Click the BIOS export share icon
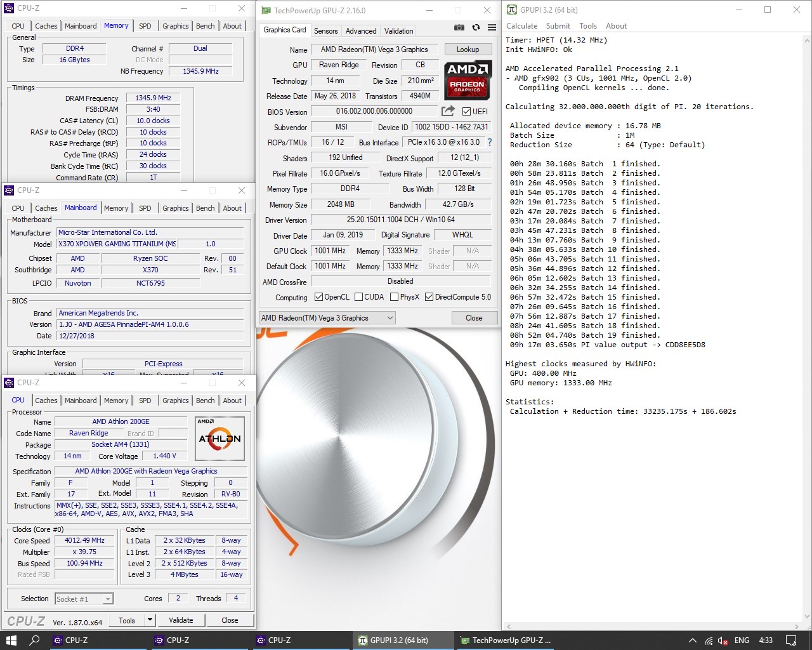The height and width of the screenshot is (650, 812). pyautogui.click(x=449, y=111)
